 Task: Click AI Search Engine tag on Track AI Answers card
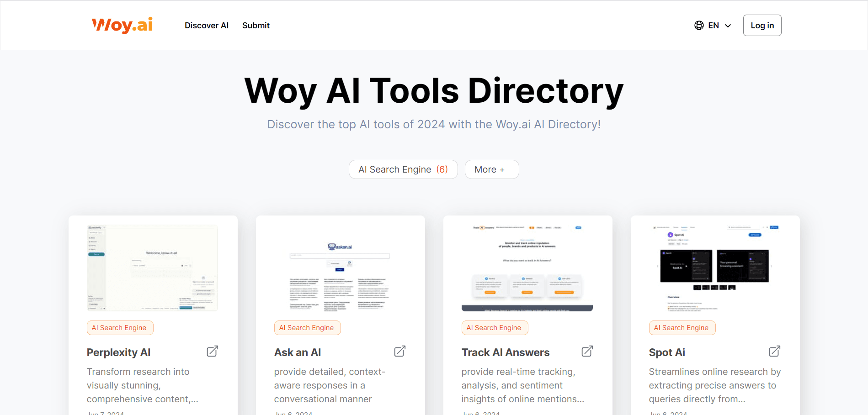pyautogui.click(x=495, y=328)
